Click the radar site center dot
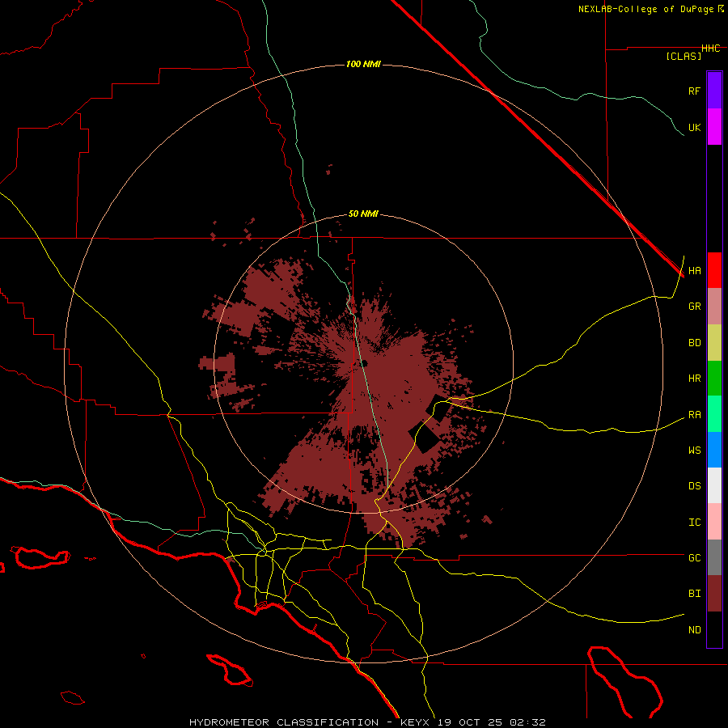 point(365,363)
